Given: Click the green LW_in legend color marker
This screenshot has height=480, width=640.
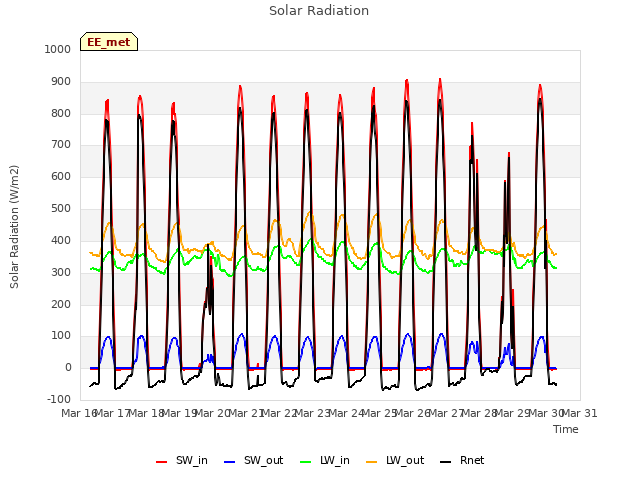Looking at the screenshot, I should (306, 462).
